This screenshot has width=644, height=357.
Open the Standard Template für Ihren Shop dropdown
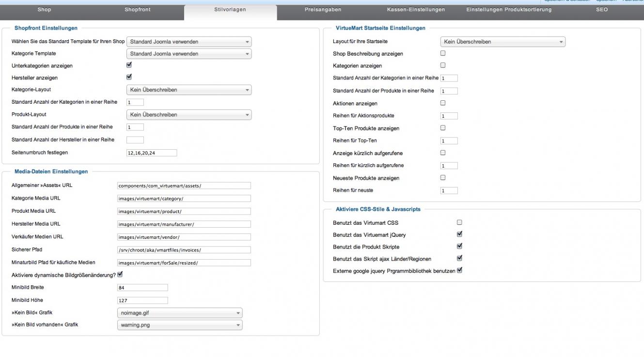pyautogui.click(x=189, y=42)
